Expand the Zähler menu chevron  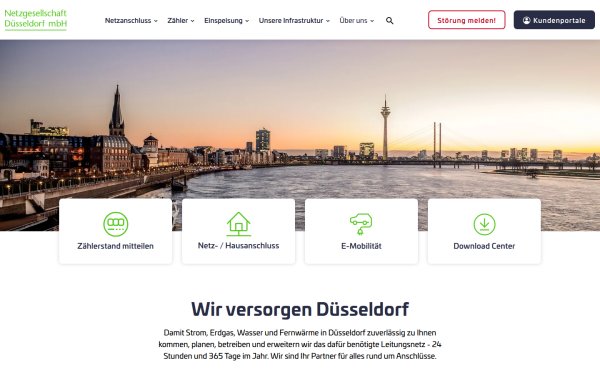[192, 21]
